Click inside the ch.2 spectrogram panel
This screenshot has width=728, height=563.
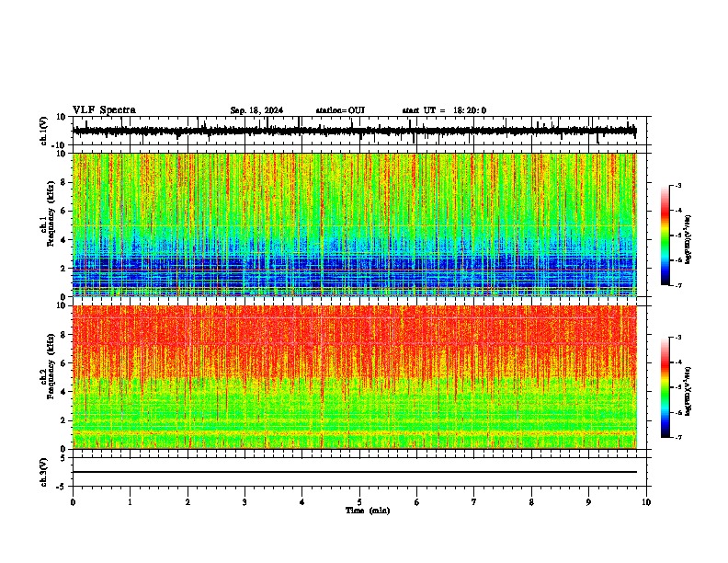[x=355, y=377]
